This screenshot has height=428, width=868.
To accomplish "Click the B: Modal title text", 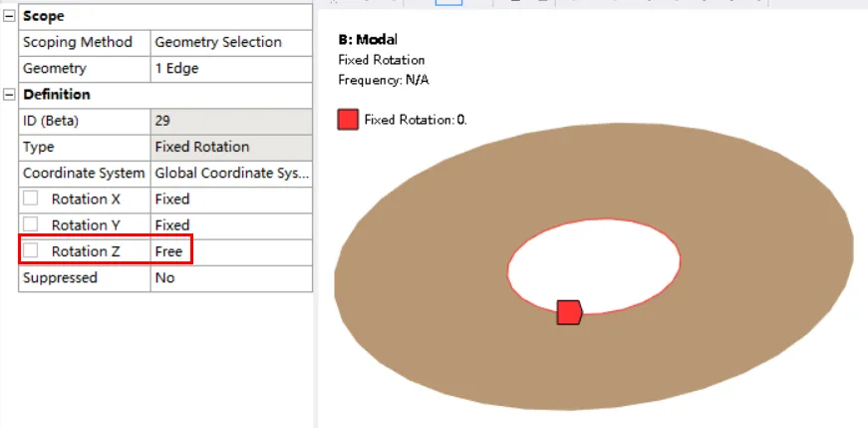I will pyautogui.click(x=368, y=40).
